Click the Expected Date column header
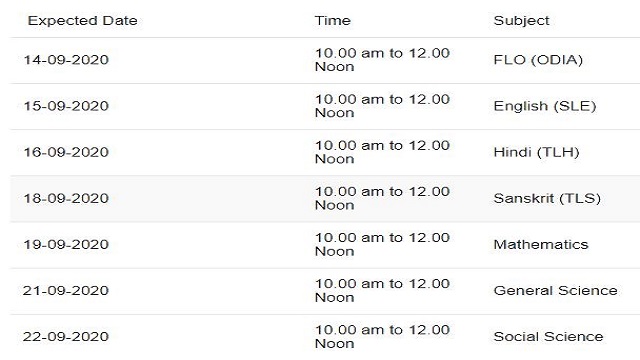 (82, 20)
